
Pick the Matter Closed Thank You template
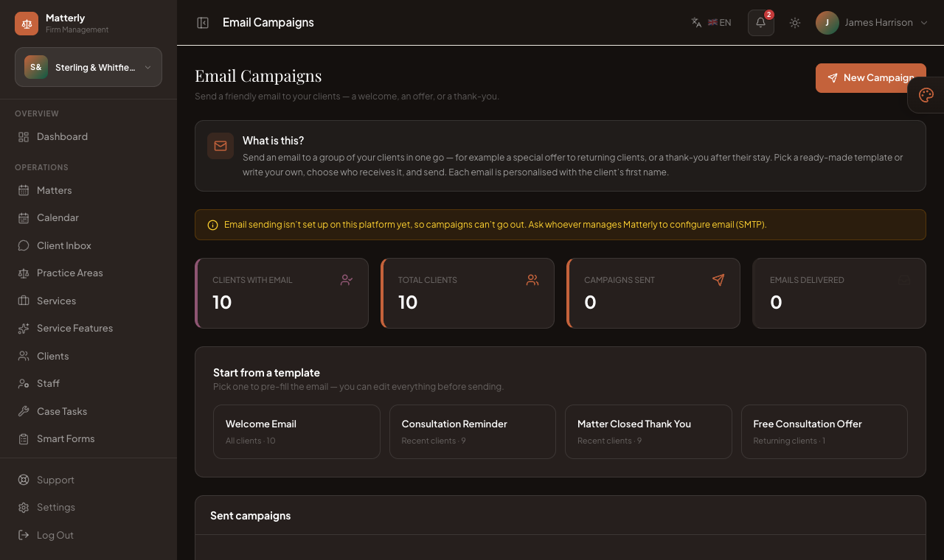[648, 432]
